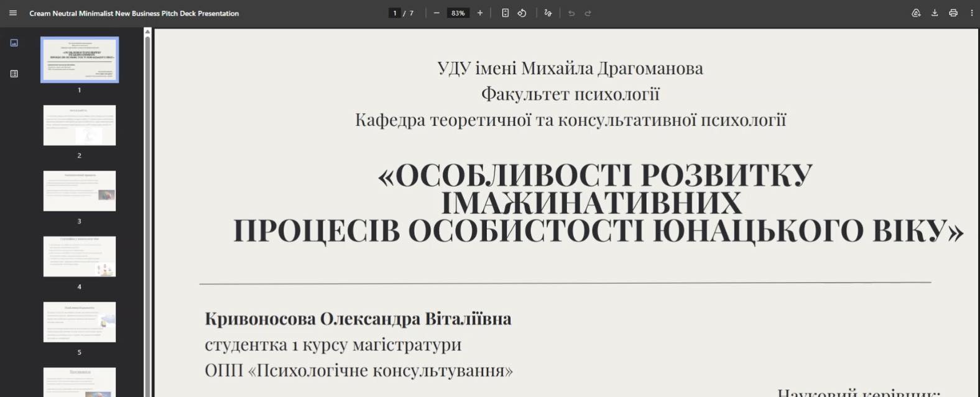
Task: Jump to page 5 thumbnail
Action: 80,322
